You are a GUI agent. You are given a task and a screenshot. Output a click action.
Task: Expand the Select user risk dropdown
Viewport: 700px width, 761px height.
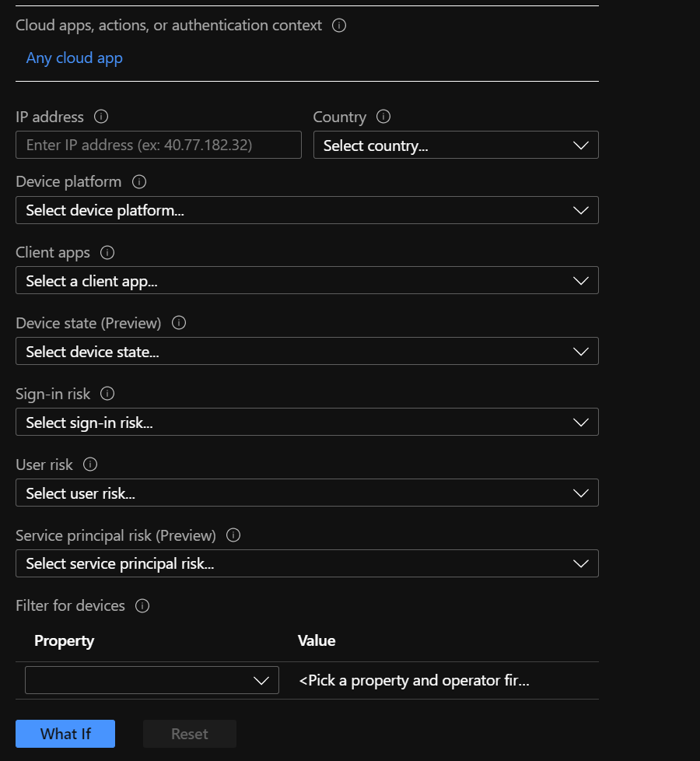point(306,493)
